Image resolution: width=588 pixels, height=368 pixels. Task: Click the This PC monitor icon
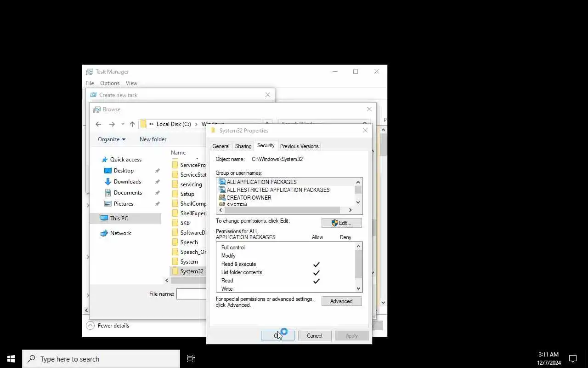coord(104,218)
